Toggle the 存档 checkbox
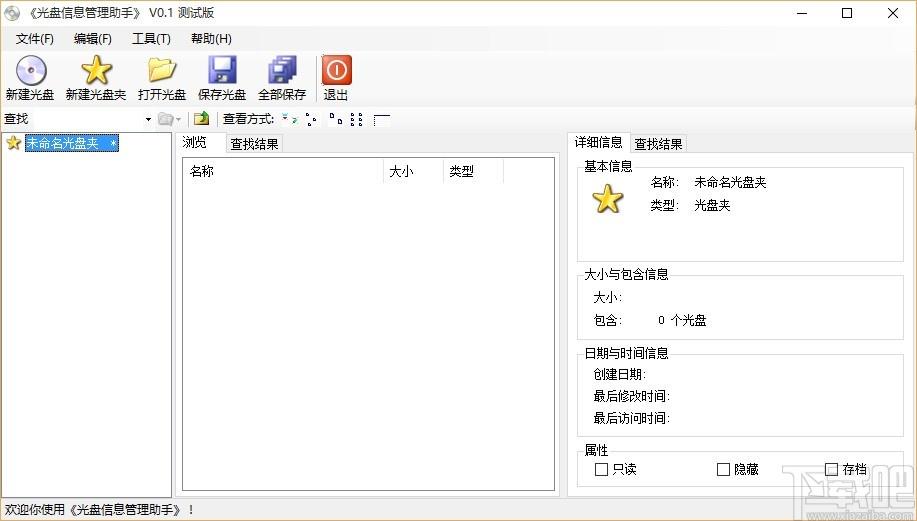 [832, 470]
